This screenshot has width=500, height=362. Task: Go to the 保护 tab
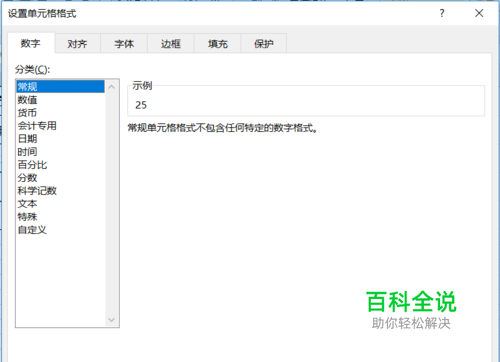(264, 44)
